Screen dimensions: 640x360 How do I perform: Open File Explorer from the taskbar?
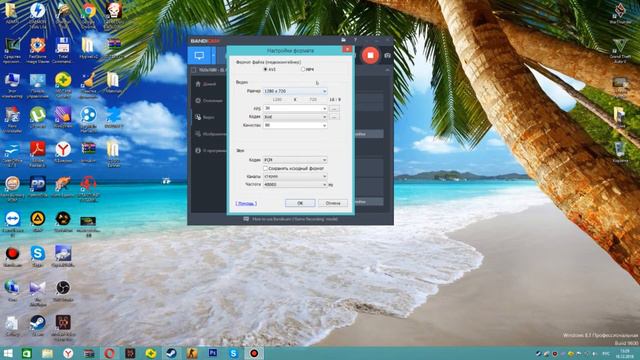(x=47, y=353)
